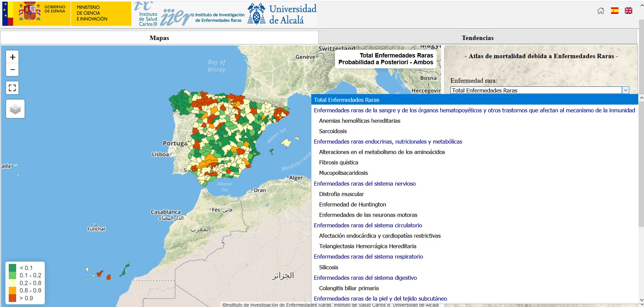Choose Anemias hemolíticas hereditarias
Viewport: 644px width, 307px height.
point(475,121)
